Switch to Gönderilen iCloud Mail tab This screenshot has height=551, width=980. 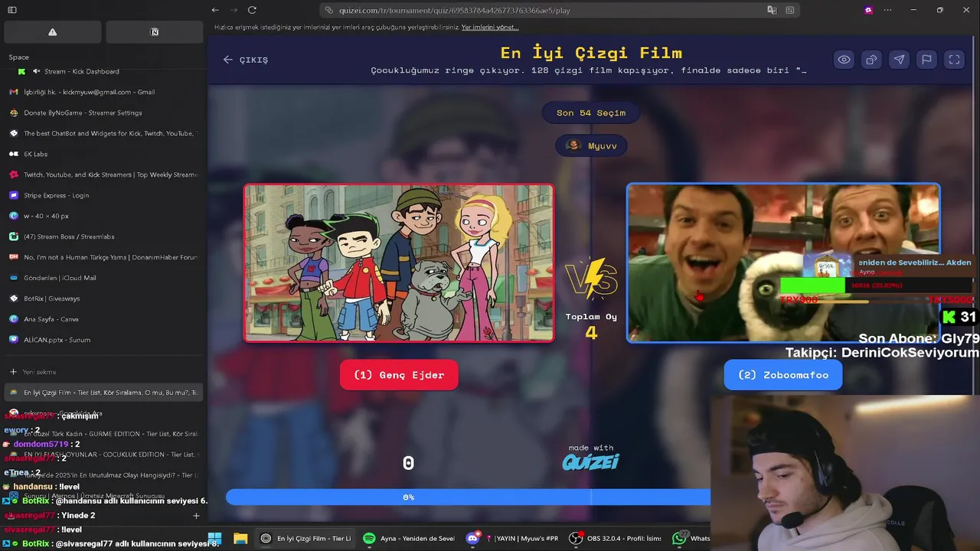click(103, 278)
